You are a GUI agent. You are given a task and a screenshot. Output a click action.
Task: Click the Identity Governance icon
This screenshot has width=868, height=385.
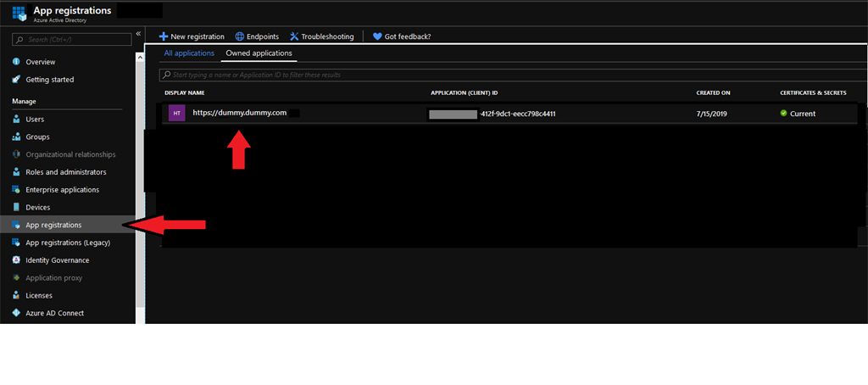(x=16, y=259)
